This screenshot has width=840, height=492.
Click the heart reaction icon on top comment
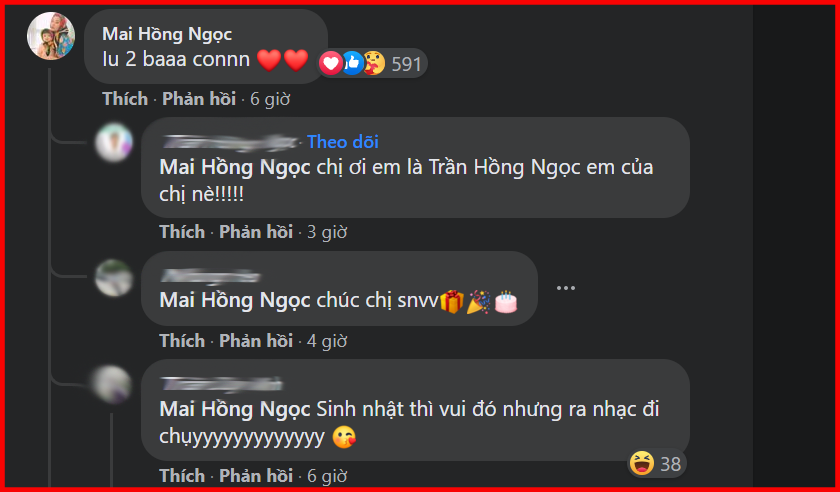click(x=331, y=64)
